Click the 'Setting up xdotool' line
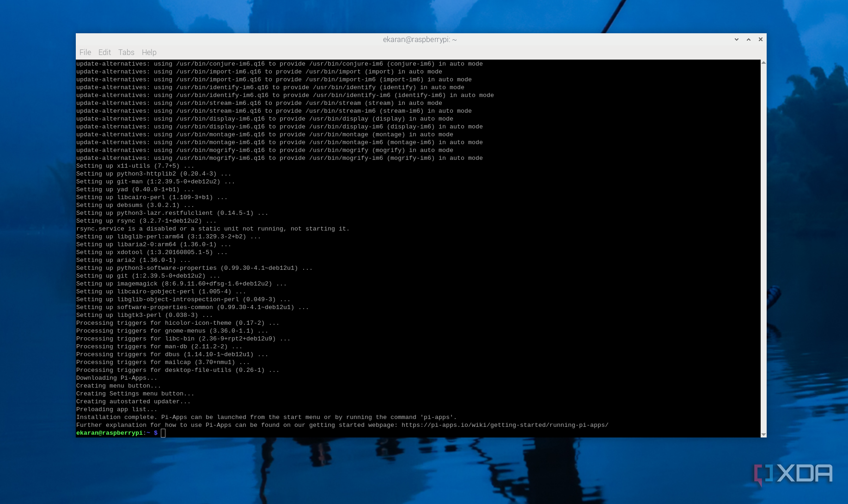The image size is (848, 504). [x=152, y=252]
